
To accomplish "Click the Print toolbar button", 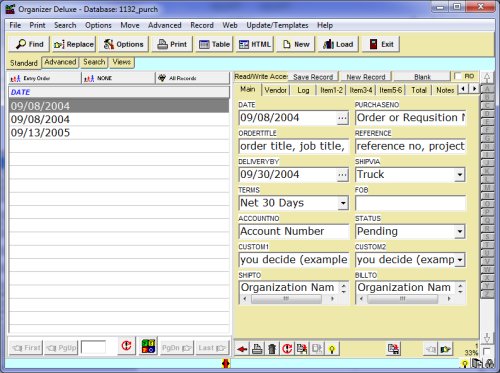I will [172, 44].
